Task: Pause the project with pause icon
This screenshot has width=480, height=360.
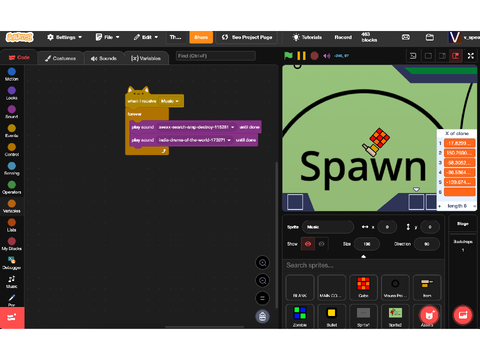Action: pyautogui.click(x=301, y=56)
